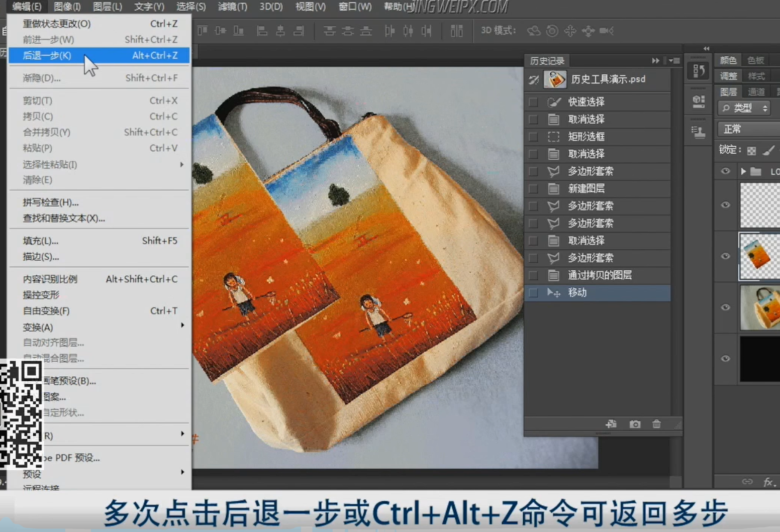
Task: Expand the 预设 submenu
Action: click(100, 474)
